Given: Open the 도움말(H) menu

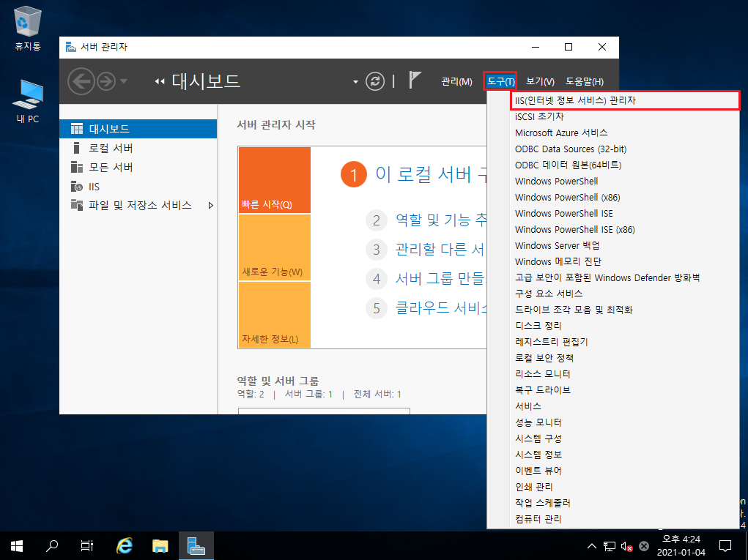Looking at the screenshot, I should click(x=585, y=82).
